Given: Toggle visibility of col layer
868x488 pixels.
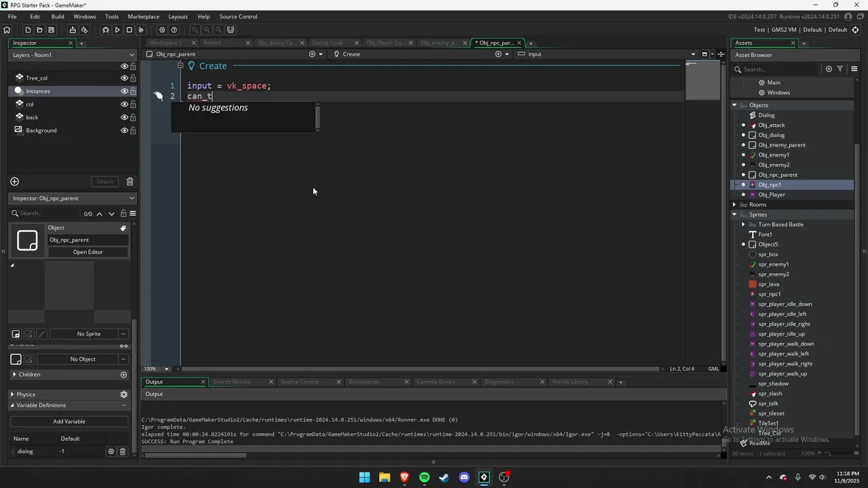Looking at the screenshot, I should point(124,104).
